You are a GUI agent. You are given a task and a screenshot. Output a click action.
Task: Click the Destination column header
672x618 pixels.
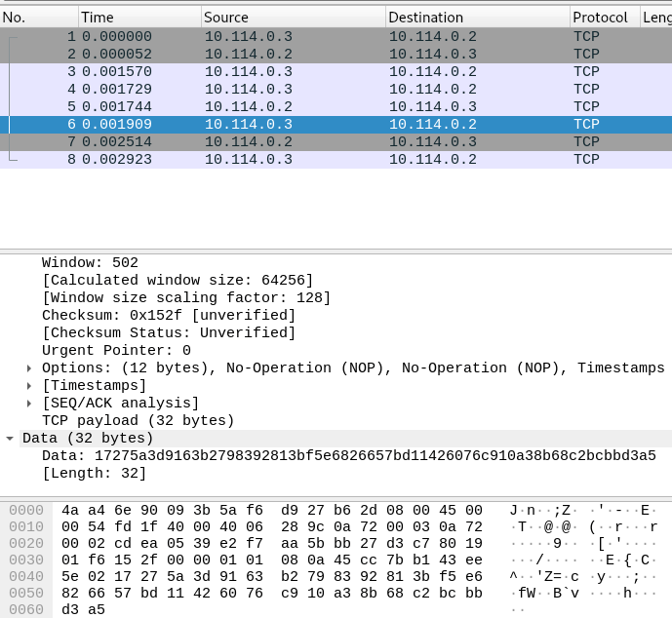[476, 18]
